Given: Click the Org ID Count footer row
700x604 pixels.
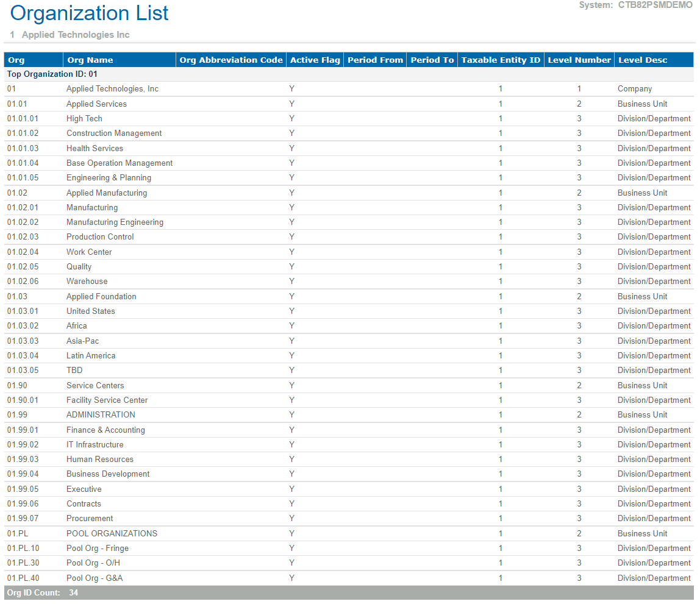Looking at the screenshot, I should (x=42, y=592).
